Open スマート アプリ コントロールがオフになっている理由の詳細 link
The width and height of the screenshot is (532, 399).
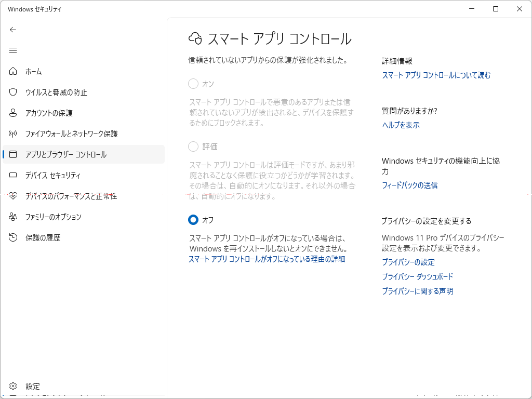click(x=267, y=259)
